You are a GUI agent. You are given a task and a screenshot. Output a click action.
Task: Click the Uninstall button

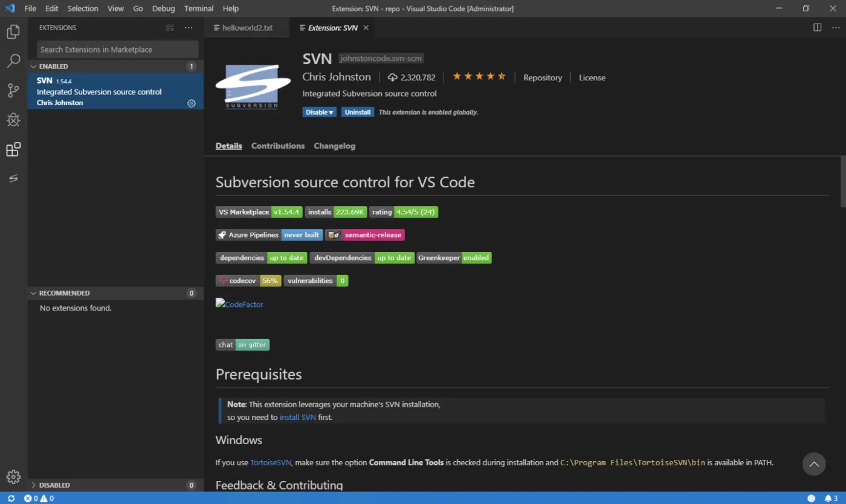pyautogui.click(x=358, y=112)
